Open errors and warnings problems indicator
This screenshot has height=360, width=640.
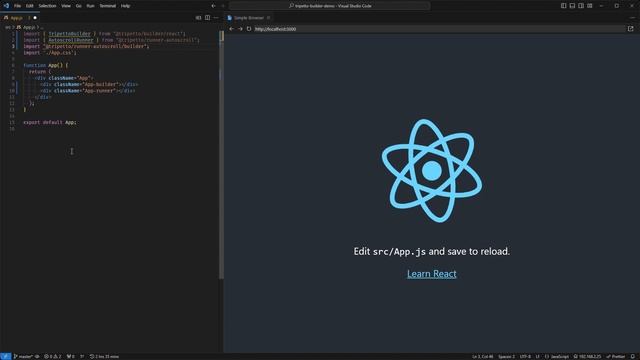52,356
